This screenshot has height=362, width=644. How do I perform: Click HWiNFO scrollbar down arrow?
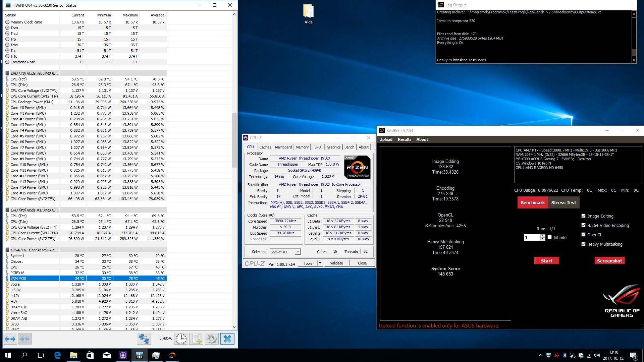(234, 327)
